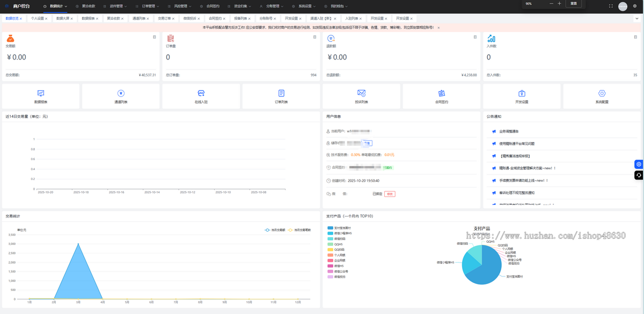Open the 数据报表 shortcut card icon
The width and height of the screenshot is (644, 314).
click(41, 93)
